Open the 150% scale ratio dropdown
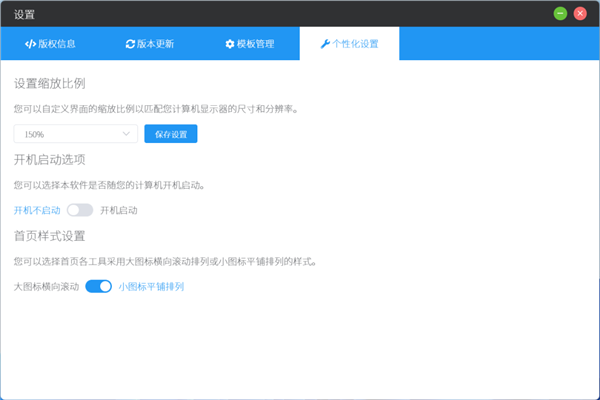This screenshot has width=600, height=400. point(75,134)
